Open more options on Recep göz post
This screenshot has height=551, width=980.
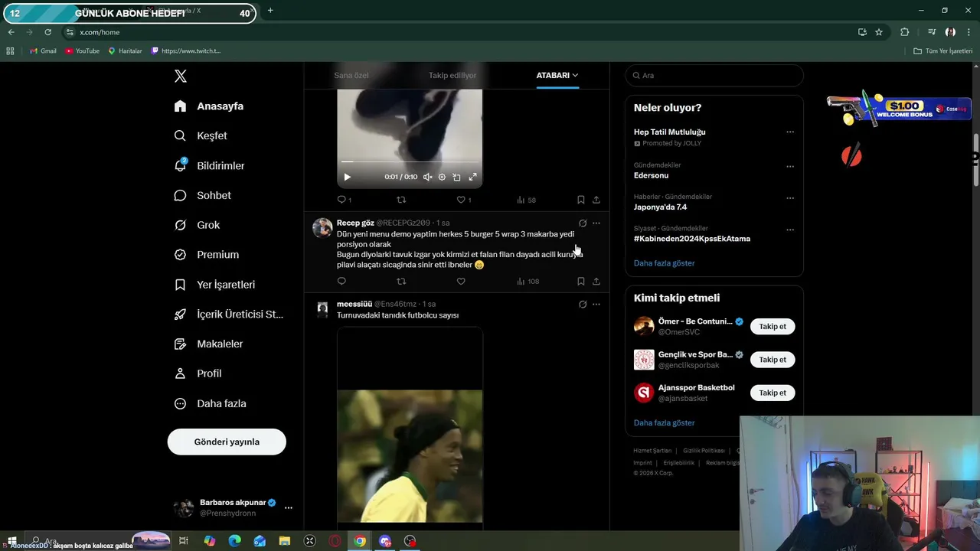click(x=596, y=223)
